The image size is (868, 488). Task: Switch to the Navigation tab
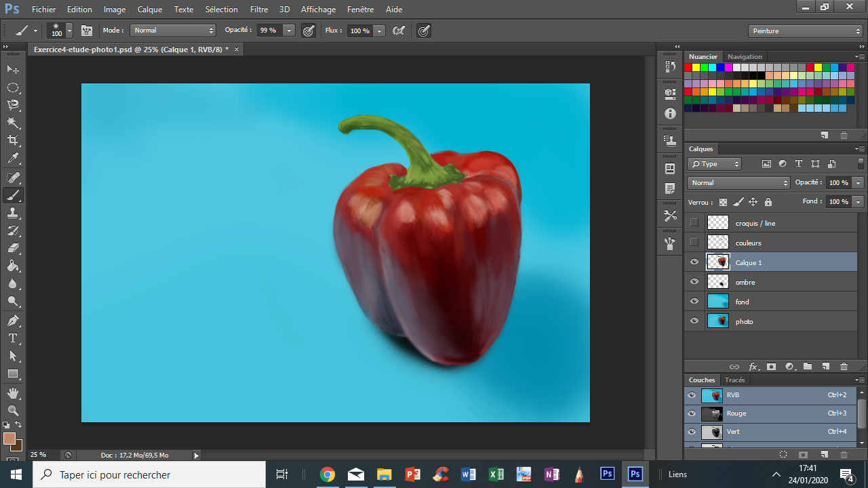tap(745, 56)
